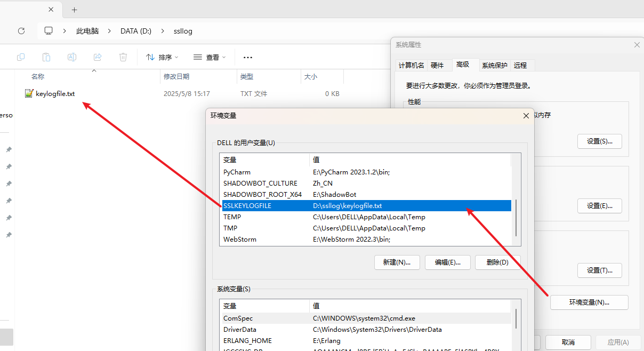This screenshot has height=351, width=644.
Task: Switch to the 系统保护 tab
Action: pyautogui.click(x=494, y=65)
